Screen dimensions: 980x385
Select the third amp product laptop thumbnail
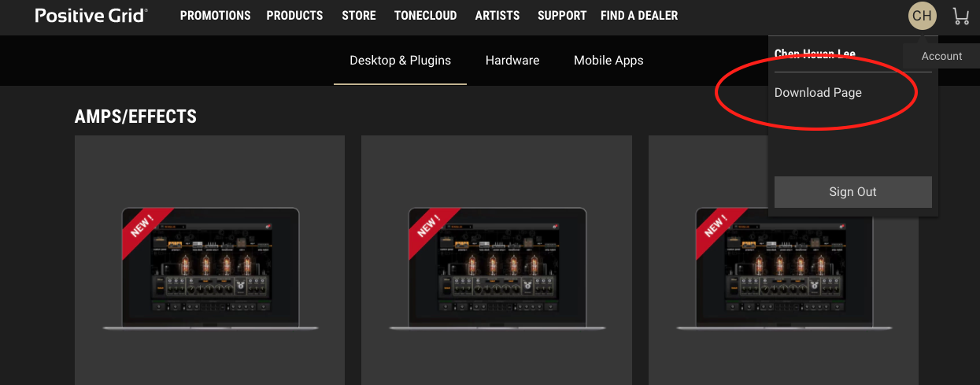785,268
